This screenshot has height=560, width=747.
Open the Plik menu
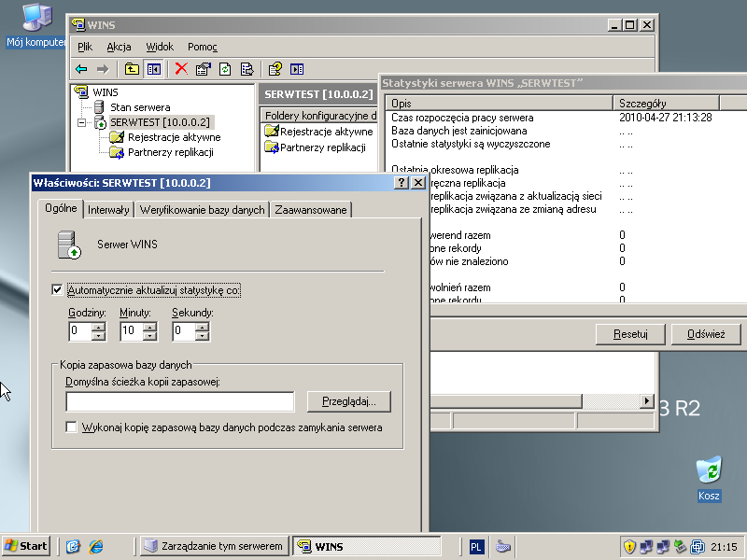(85, 47)
